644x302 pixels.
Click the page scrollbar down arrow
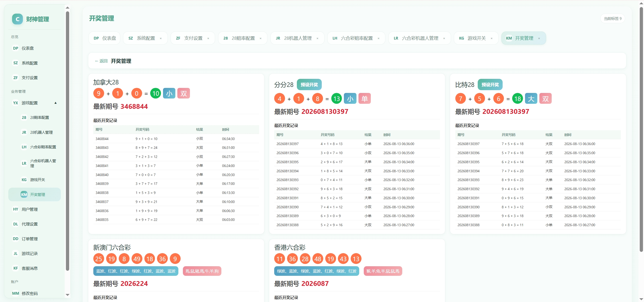pyautogui.click(x=641, y=299)
